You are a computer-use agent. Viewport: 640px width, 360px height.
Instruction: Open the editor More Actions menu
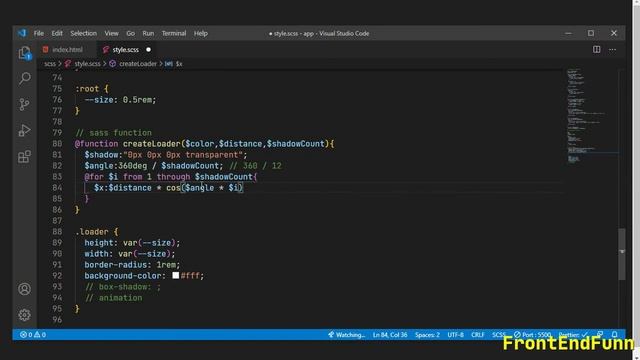click(613, 49)
